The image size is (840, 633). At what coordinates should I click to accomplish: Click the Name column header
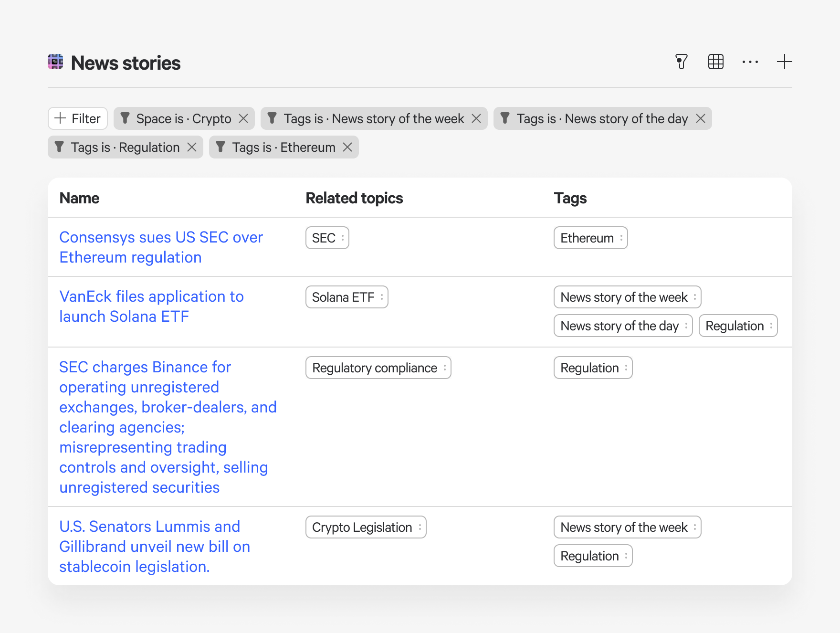point(79,198)
